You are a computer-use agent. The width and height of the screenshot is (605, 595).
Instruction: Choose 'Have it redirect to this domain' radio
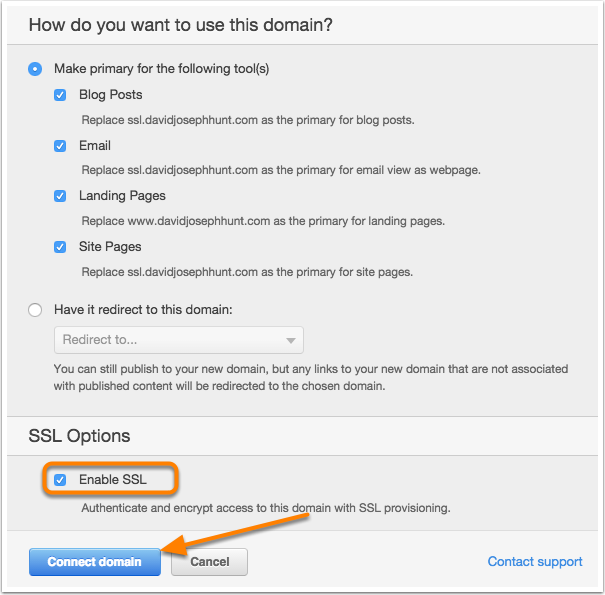(x=35, y=310)
